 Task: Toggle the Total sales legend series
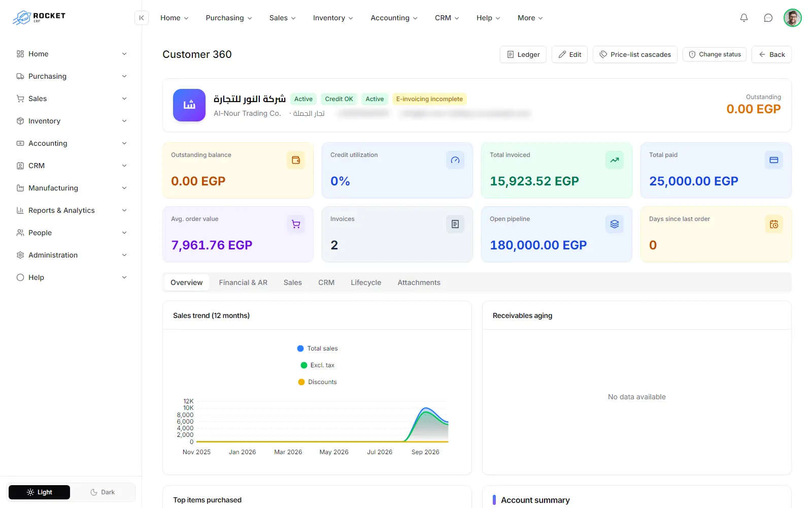(317, 348)
